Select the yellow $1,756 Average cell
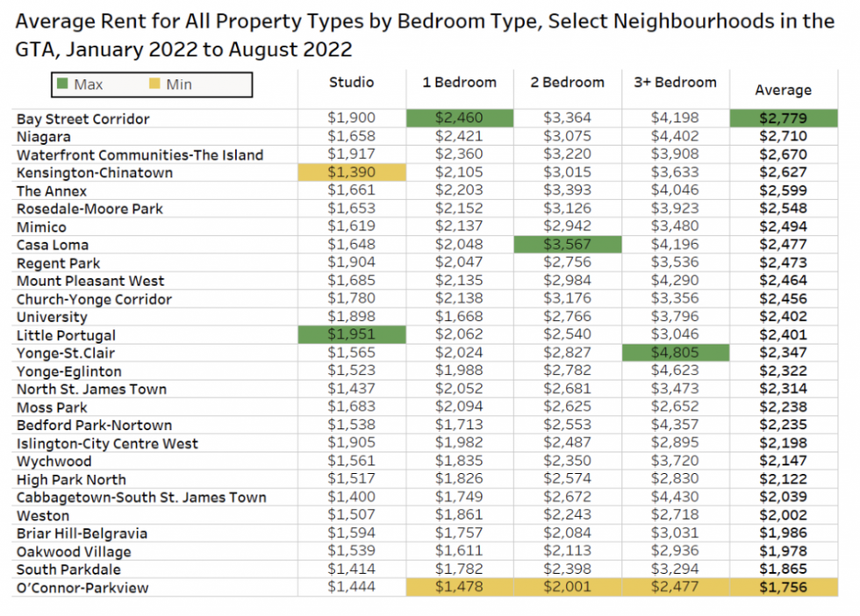The image size is (860, 616). coord(783,588)
